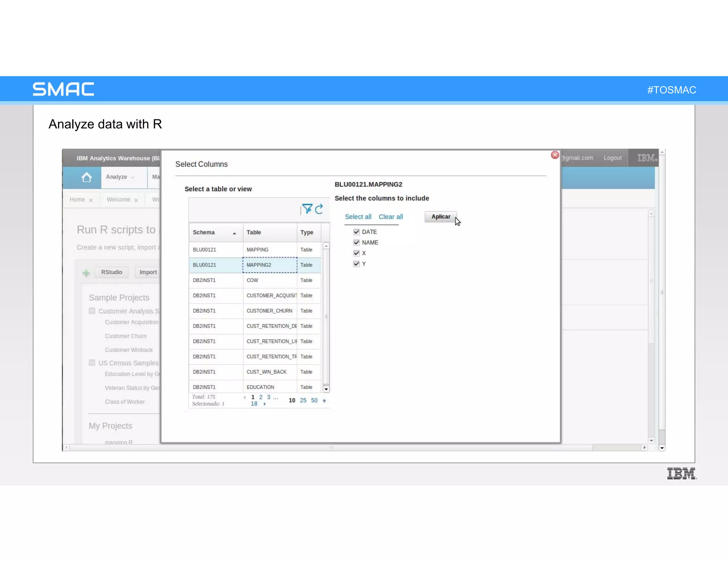The height and width of the screenshot is (562, 728).
Task: Click the RStudio button
Action: (112, 272)
